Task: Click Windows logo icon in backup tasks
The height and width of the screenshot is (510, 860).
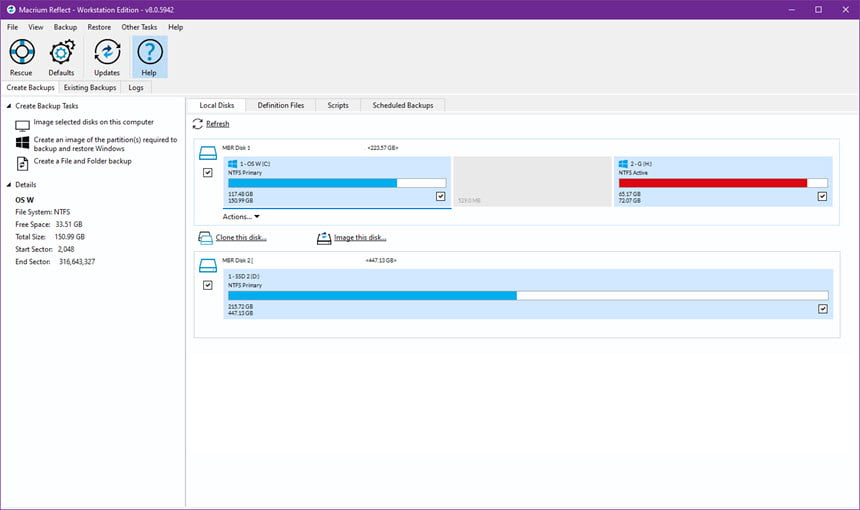Action: (x=22, y=143)
